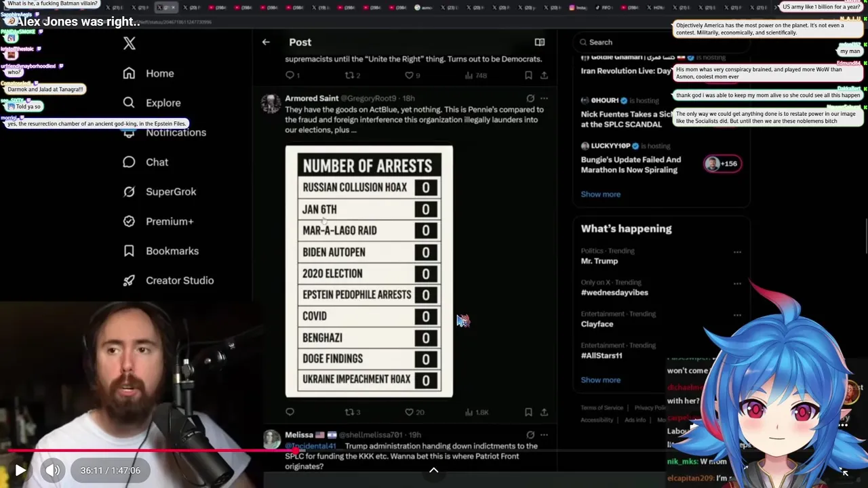
Task: Open Bookmarks in the sidebar
Action: click(172, 251)
